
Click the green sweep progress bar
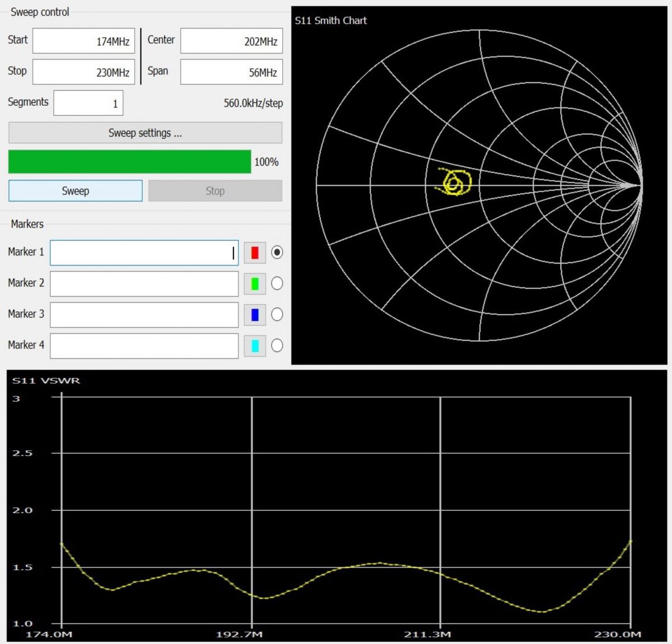tap(129, 161)
